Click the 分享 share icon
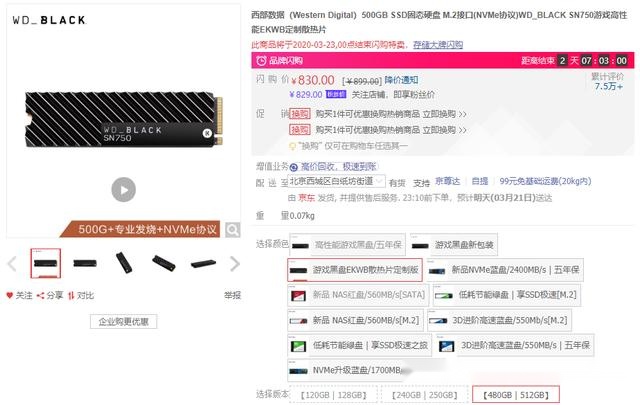Viewport: 640px width, 405px height. 40,295
